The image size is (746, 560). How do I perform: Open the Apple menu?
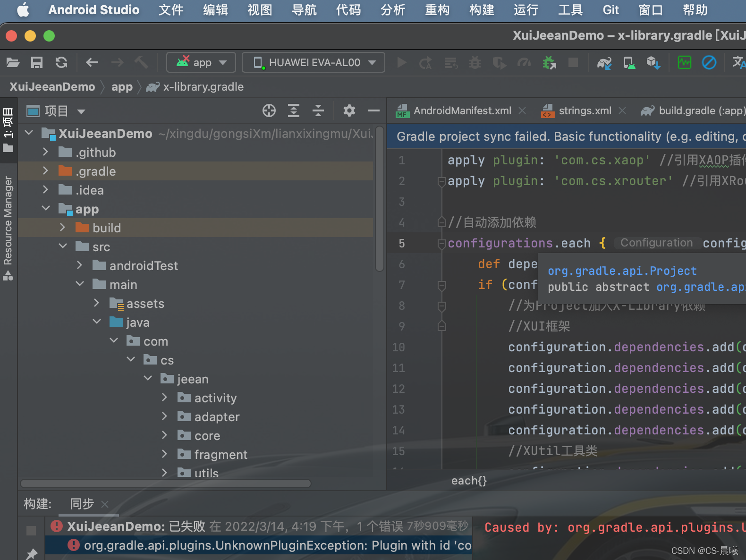point(23,10)
